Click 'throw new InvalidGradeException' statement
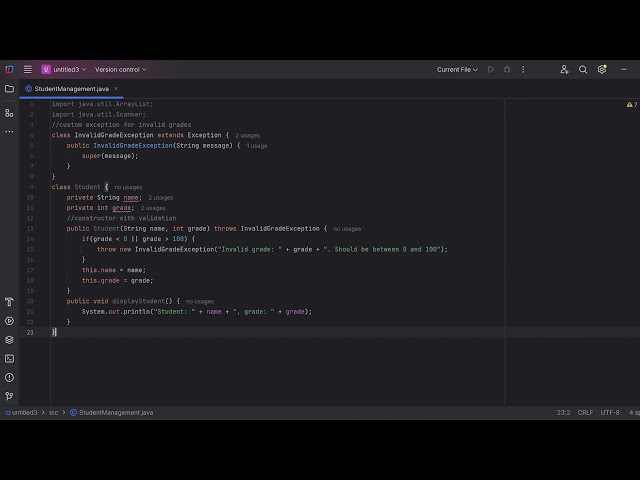This screenshot has width=640, height=480. [x=272, y=249]
